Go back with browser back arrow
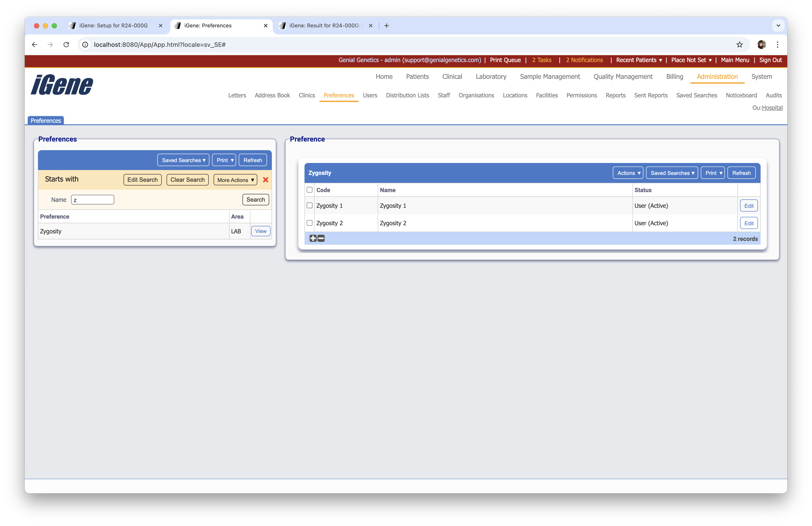 point(34,45)
